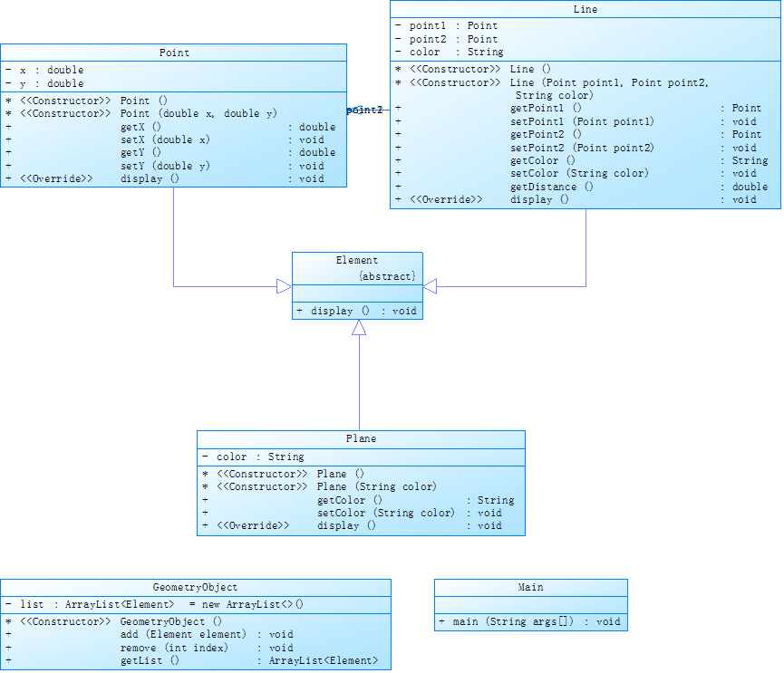Select getList () method in GeometryObject
Image resolution: width=784 pixels, height=673 pixels.
pyautogui.click(x=192, y=661)
